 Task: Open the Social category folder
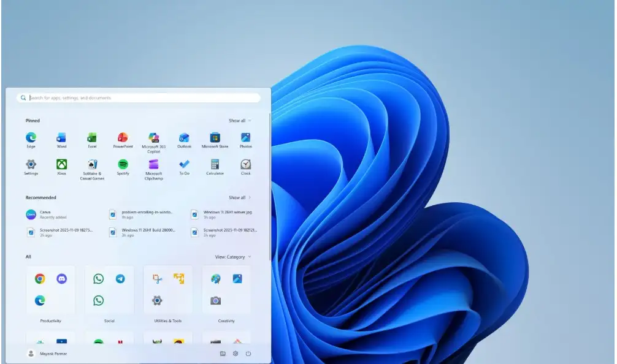pos(110,291)
